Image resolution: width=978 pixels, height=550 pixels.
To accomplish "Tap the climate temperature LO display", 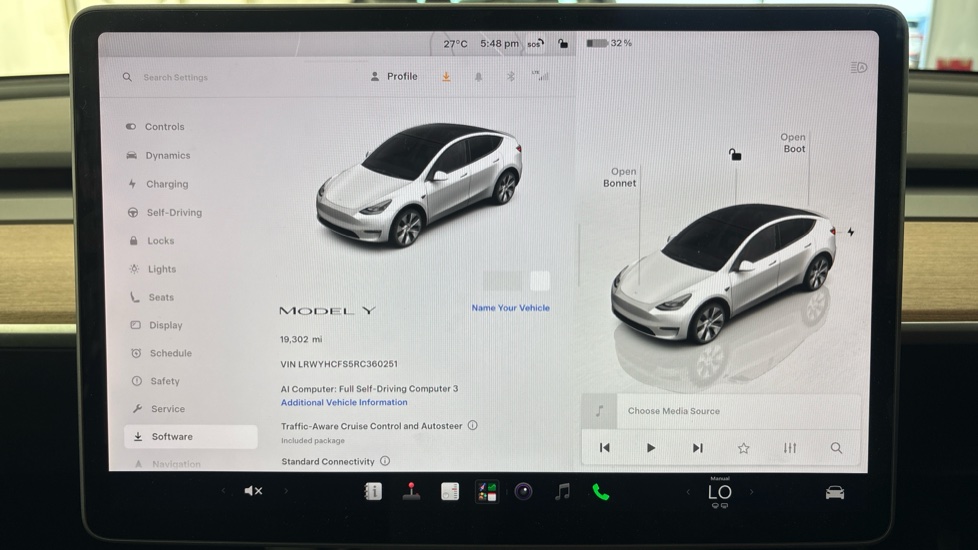I will pyautogui.click(x=719, y=493).
